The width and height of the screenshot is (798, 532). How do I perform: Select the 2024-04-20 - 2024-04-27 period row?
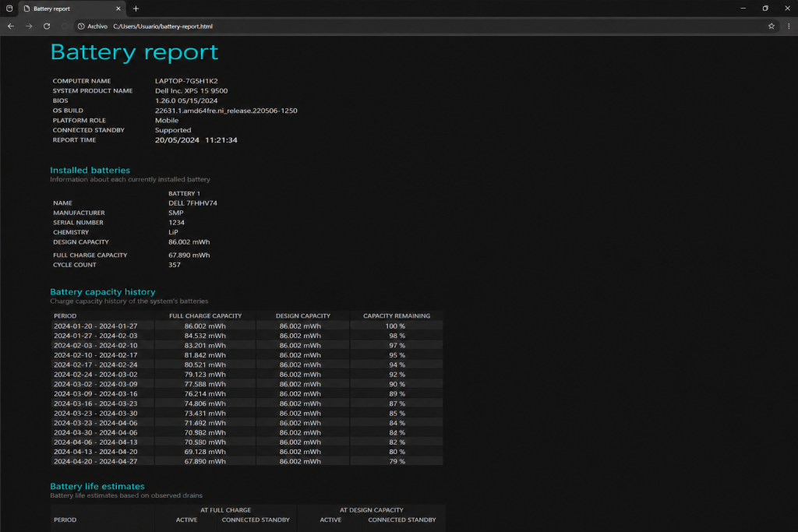point(95,461)
